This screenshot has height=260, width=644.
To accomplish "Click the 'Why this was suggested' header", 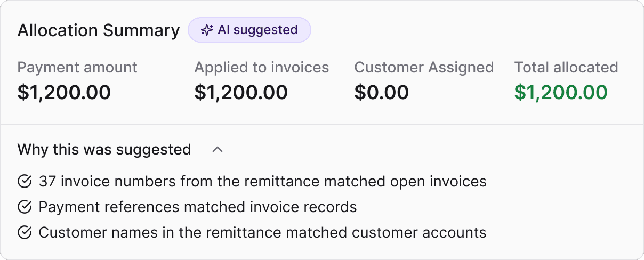I will (x=104, y=150).
